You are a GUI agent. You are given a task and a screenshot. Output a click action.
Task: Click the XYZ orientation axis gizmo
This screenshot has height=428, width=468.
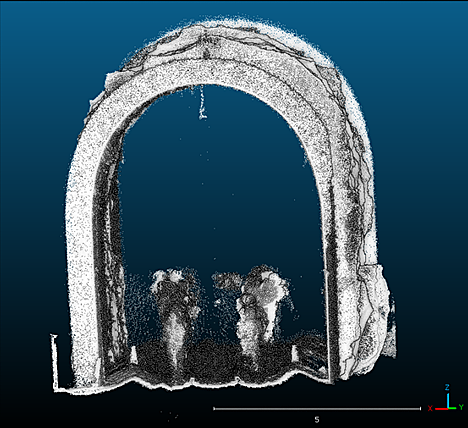(447, 399)
